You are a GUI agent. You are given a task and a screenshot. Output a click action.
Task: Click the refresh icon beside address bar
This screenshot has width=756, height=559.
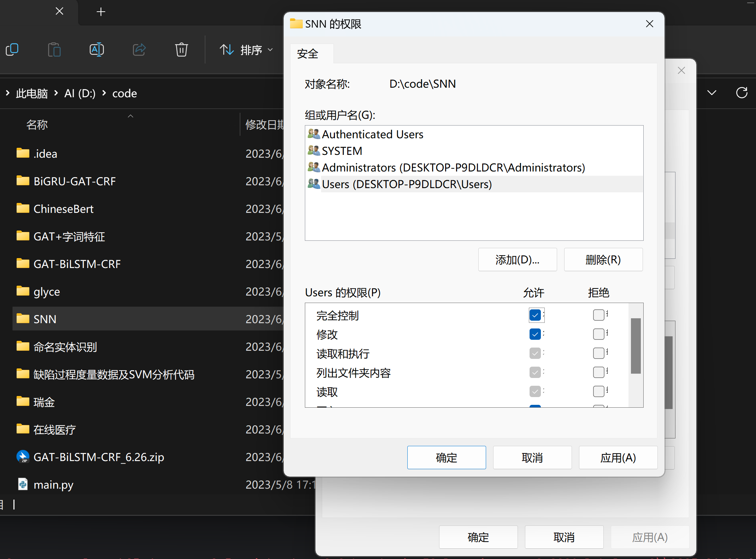point(742,93)
